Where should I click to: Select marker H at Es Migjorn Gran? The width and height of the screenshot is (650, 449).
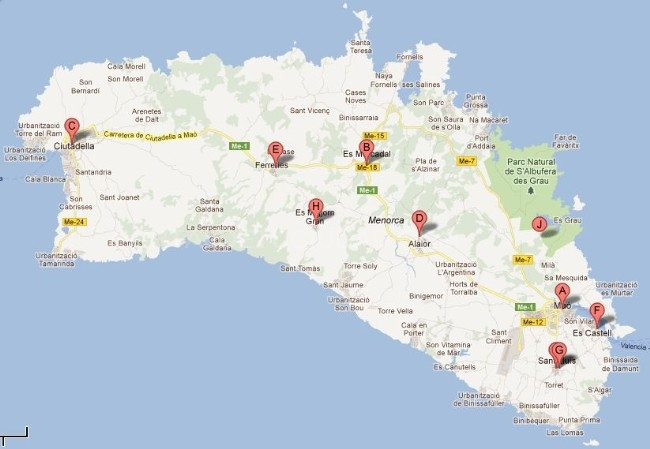[316, 209]
